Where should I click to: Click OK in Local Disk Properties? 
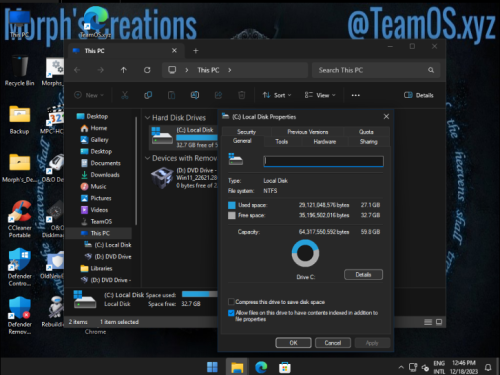click(x=293, y=343)
